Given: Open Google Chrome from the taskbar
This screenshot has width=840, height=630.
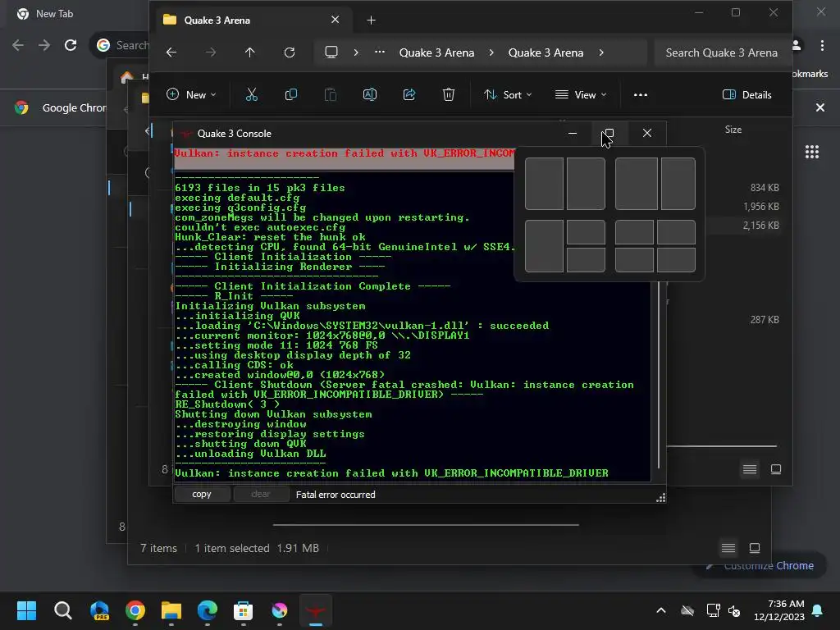Looking at the screenshot, I should click(x=135, y=610).
